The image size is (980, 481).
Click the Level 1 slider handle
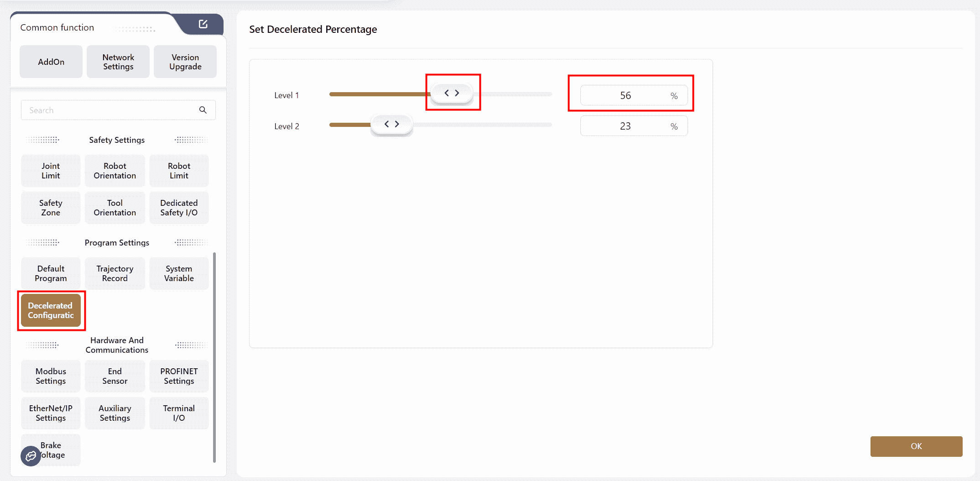tap(452, 93)
